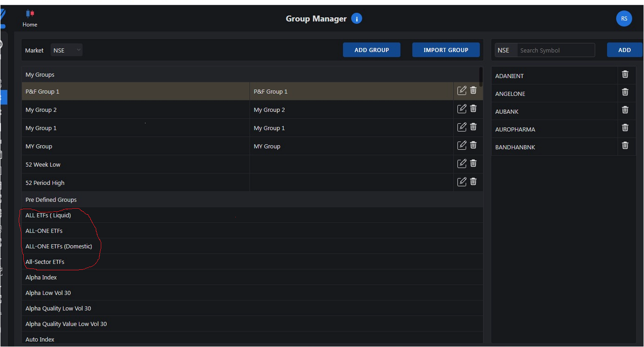Click ADD button beside symbol search
Viewport: 644px width, 347px height.
(624, 50)
